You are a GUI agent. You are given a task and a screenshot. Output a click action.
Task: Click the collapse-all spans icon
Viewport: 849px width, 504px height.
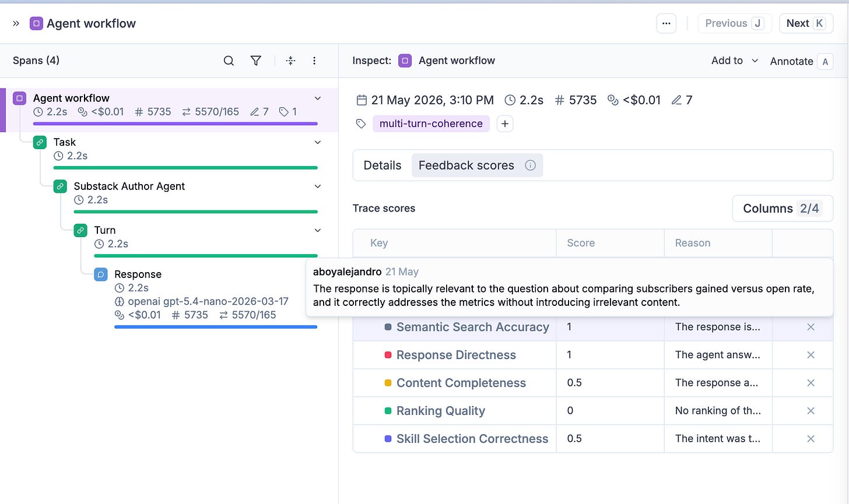[290, 61]
